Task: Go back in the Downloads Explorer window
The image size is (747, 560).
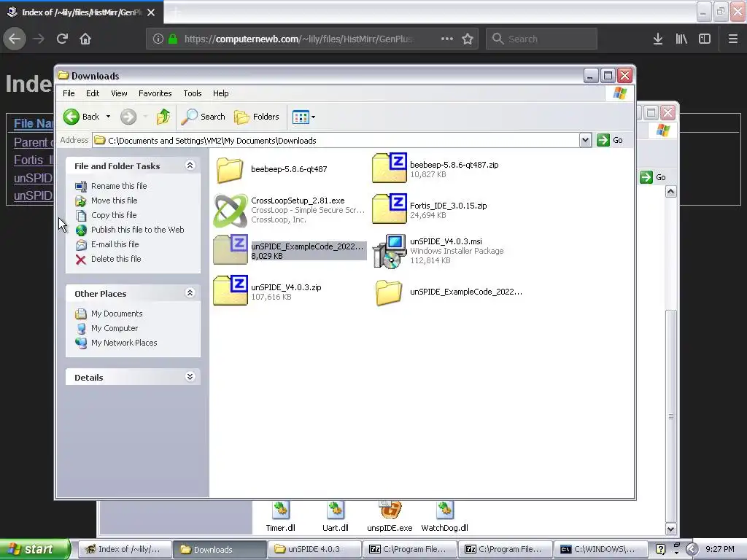Action: pyautogui.click(x=82, y=117)
